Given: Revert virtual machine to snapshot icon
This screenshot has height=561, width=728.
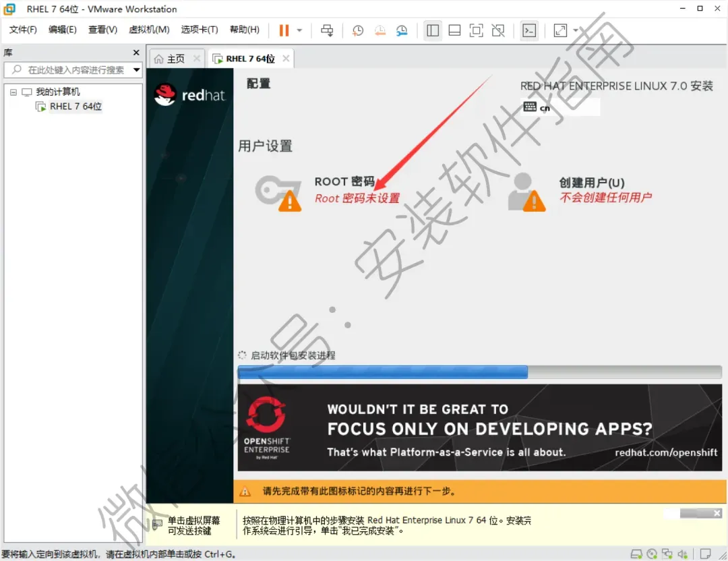Looking at the screenshot, I should pyautogui.click(x=380, y=30).
